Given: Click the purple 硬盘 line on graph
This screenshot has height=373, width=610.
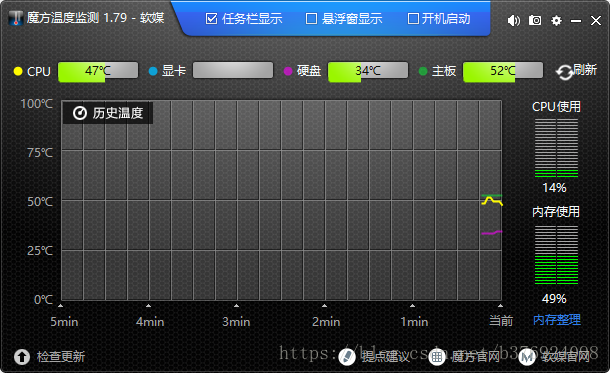Looking at the screenshot, I should pos(492,233).
